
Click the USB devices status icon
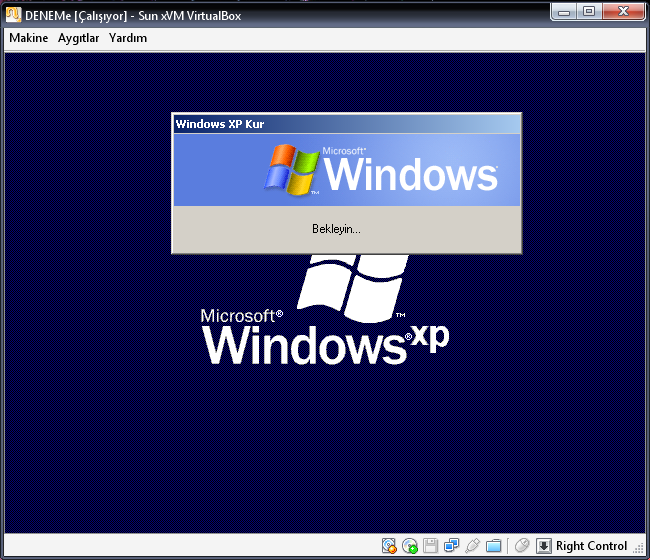472,546
